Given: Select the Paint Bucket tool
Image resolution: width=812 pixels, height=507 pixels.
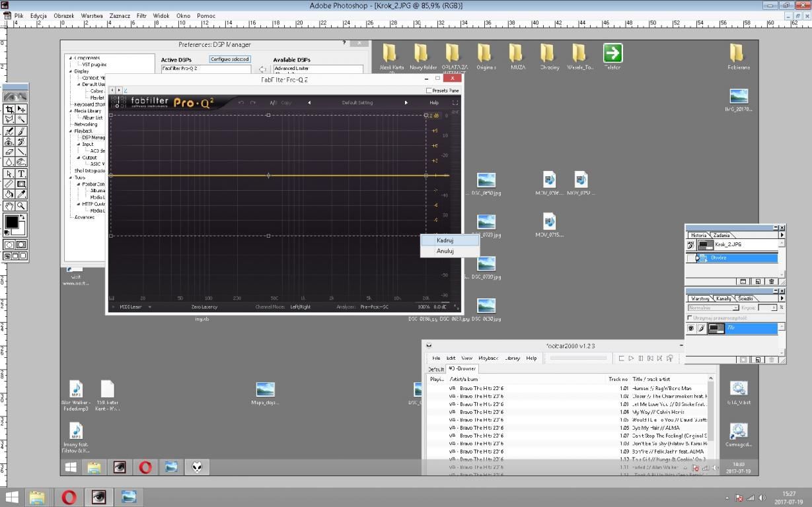Looking at the screenshot, I should click(9, 195).
